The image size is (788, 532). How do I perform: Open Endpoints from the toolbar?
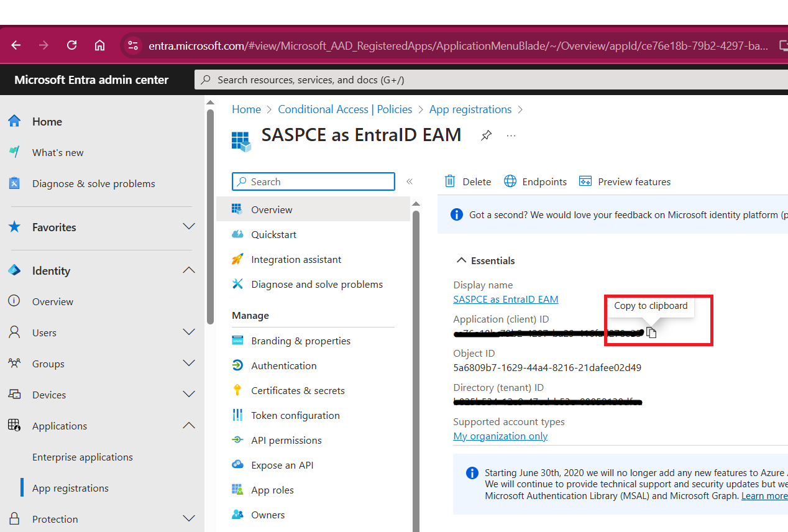tap(536, 181)
